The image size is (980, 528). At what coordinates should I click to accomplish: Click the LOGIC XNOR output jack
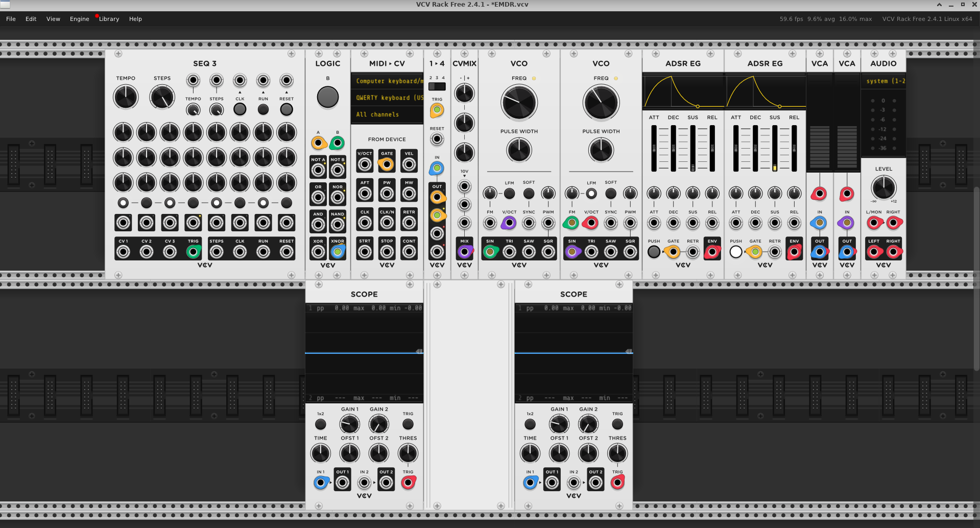338,251
